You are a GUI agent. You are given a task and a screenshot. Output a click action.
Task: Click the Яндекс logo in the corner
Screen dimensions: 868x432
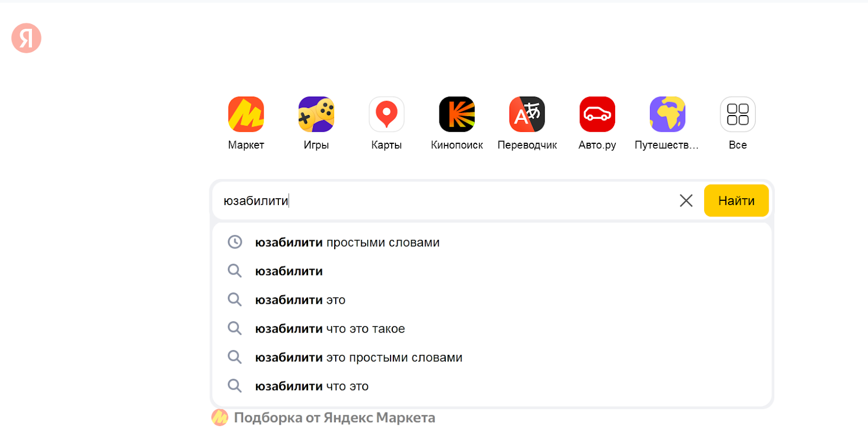(25, 37)
